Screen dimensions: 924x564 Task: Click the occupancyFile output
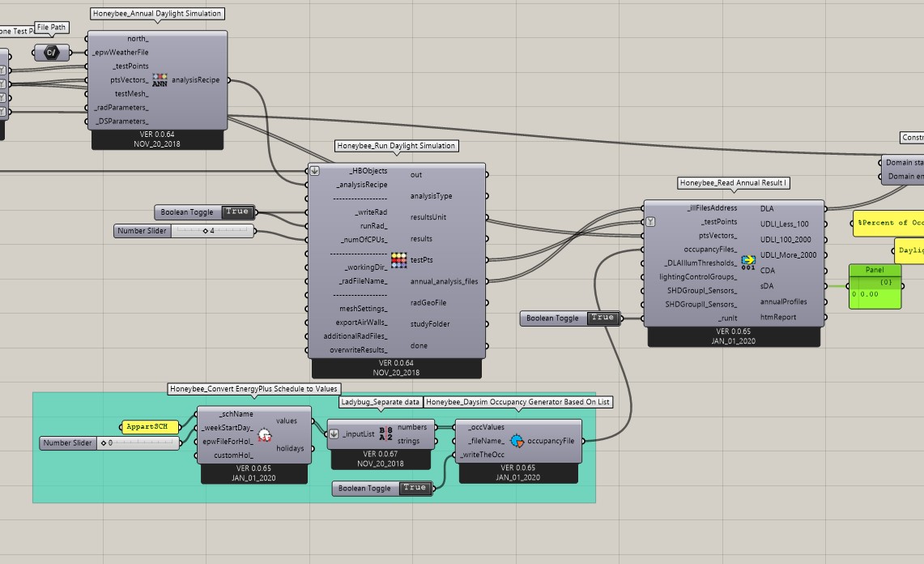[x=551, y=441]
